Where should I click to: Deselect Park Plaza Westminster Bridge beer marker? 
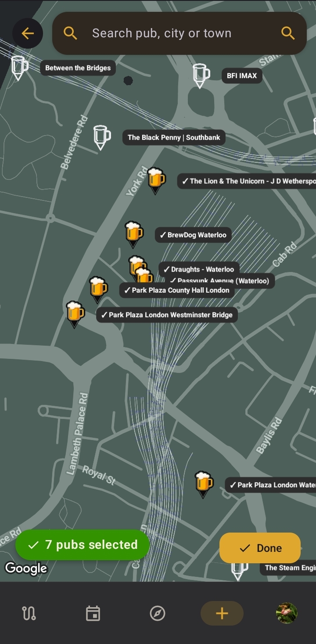pyautogui.click(x=75, y=314)
